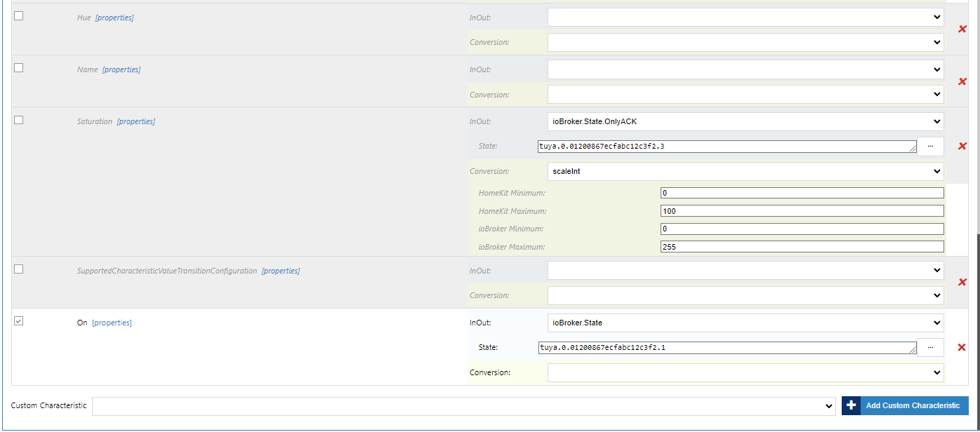This screenshot has height=432, width=980.
Task: Open Saturation InOut dropdown showing ioBroker.State.OnlyACK
Action: [746, 121]
